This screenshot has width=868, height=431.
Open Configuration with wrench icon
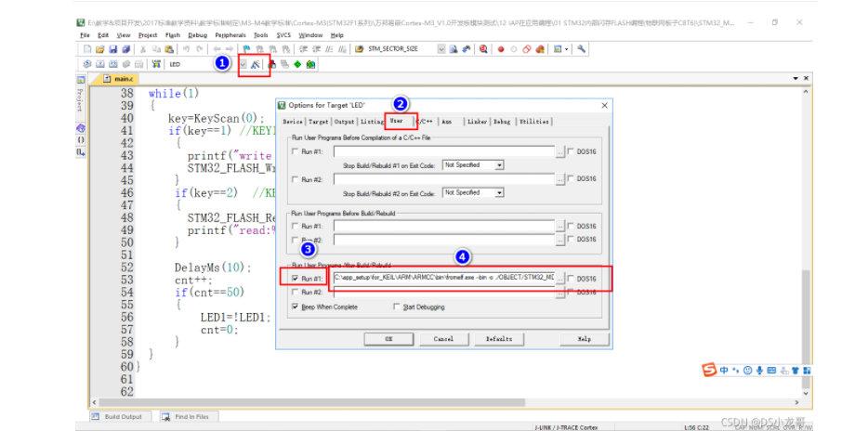point(581,48)
